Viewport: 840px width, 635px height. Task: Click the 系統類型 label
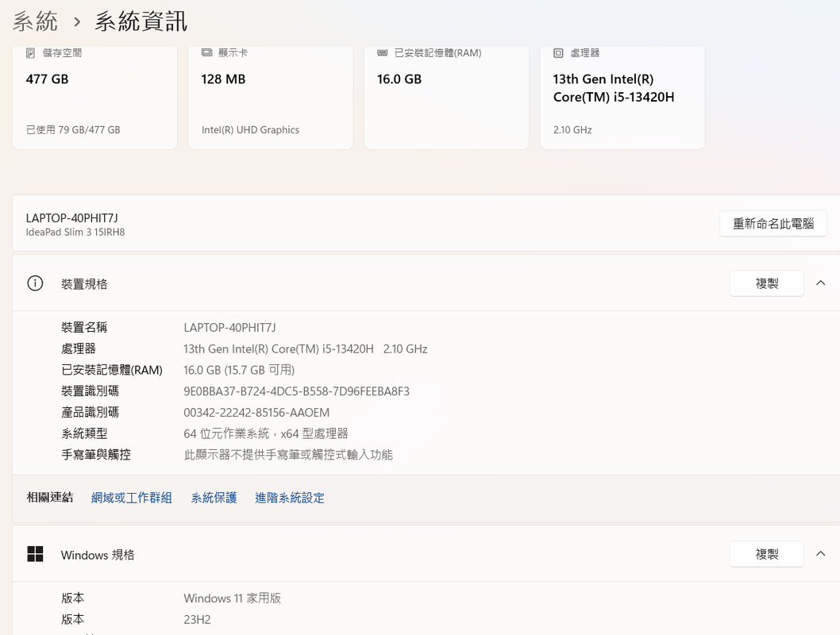[x=84, y=433]
